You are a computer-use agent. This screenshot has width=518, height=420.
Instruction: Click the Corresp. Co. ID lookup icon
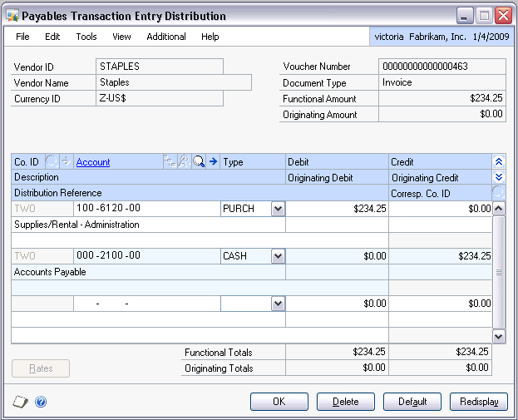click(x=498, y=192)
